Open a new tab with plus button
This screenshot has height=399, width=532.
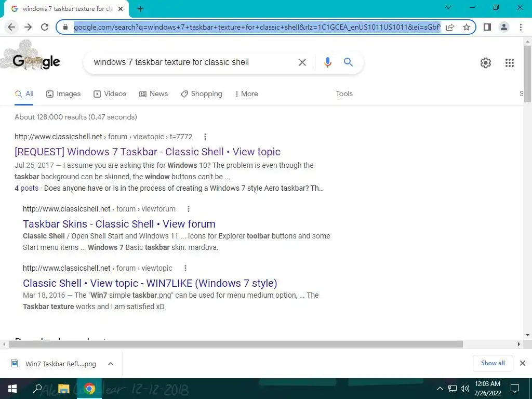[x=140, y=9]
